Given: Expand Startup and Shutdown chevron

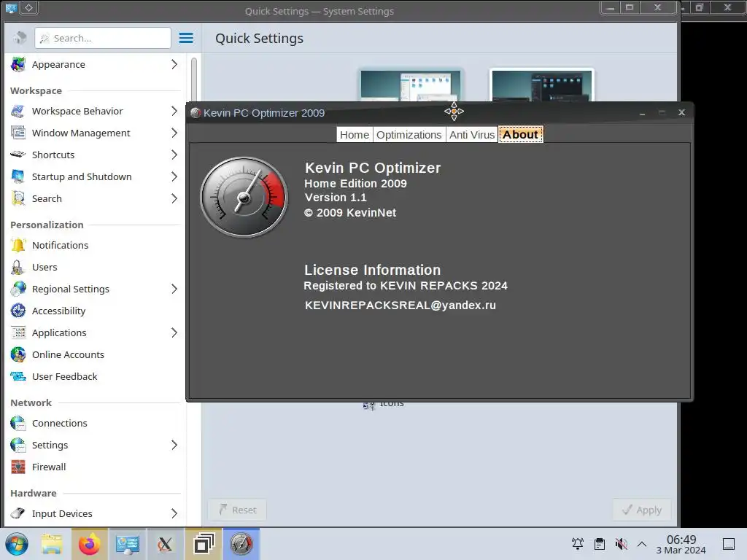Looking at the screenshot, I should 174,176.
